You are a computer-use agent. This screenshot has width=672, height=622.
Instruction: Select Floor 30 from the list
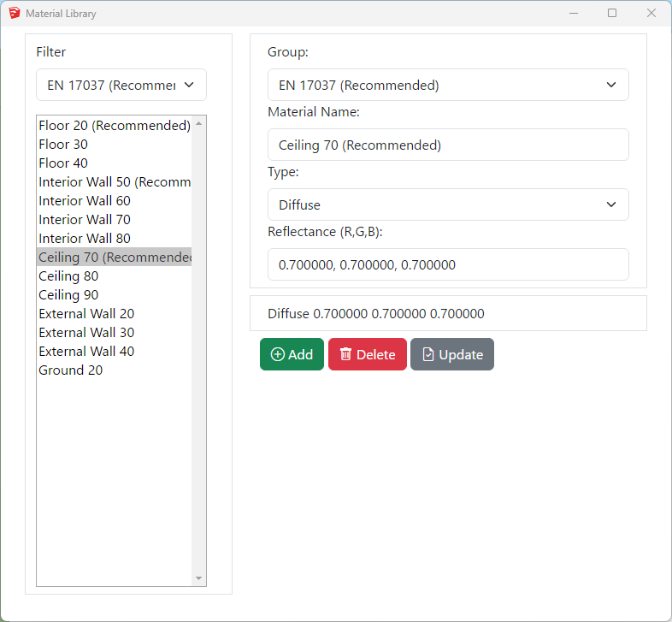pos(63,145)
